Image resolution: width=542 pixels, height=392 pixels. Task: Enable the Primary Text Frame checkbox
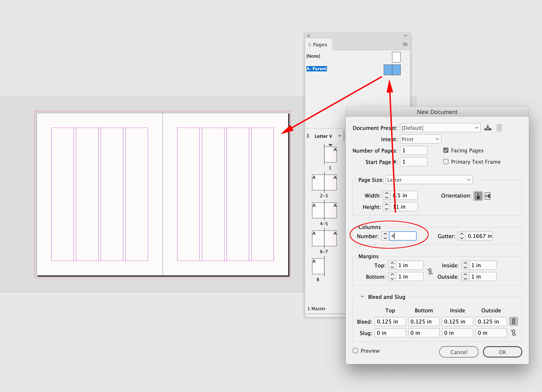click(446, 162)
